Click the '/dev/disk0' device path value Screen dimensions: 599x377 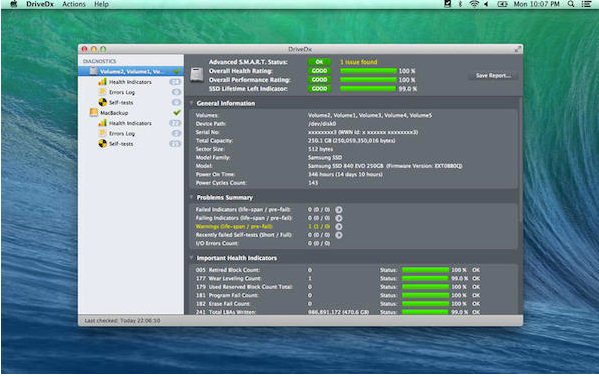(x=322, y=124)
